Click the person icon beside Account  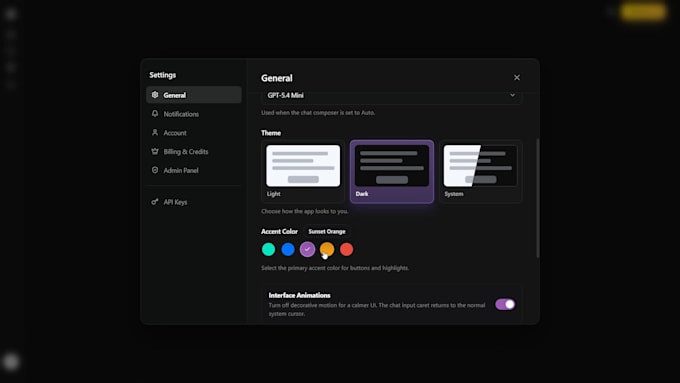tap(155, 132)
